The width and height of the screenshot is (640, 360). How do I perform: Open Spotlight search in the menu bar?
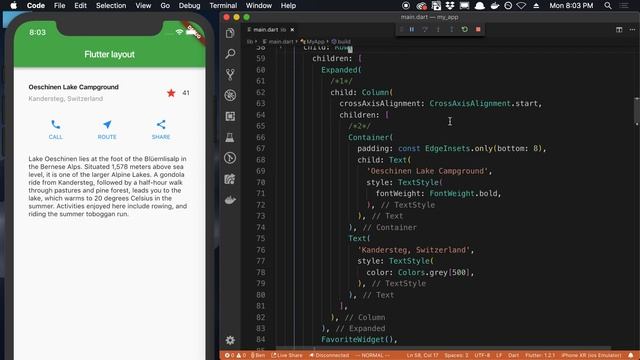608,5
